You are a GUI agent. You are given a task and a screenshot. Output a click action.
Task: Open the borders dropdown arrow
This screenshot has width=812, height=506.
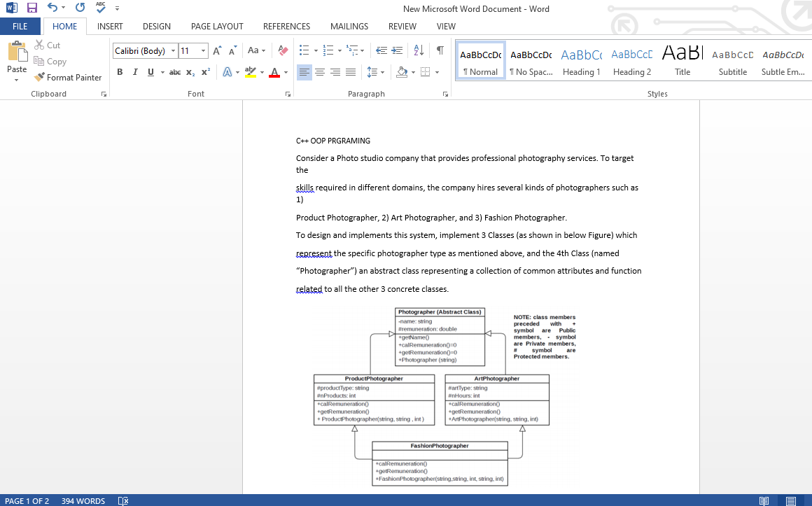437,73
